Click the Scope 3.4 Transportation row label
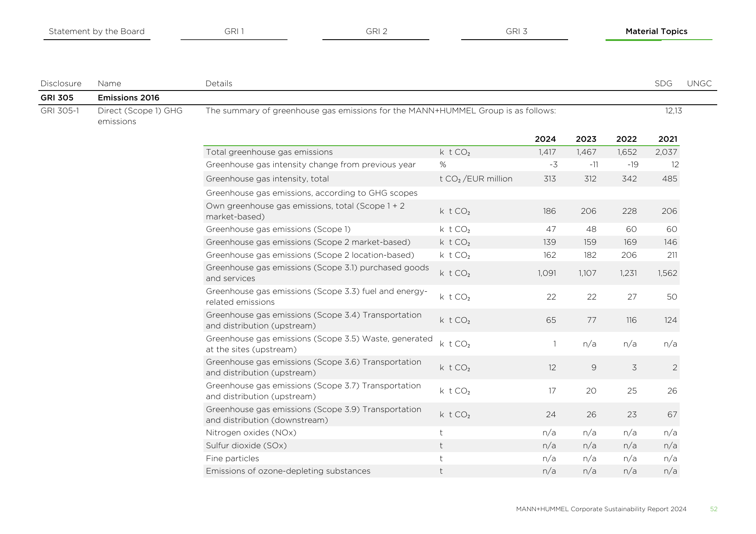Screen dimensions: 756x534 [314, 320]
